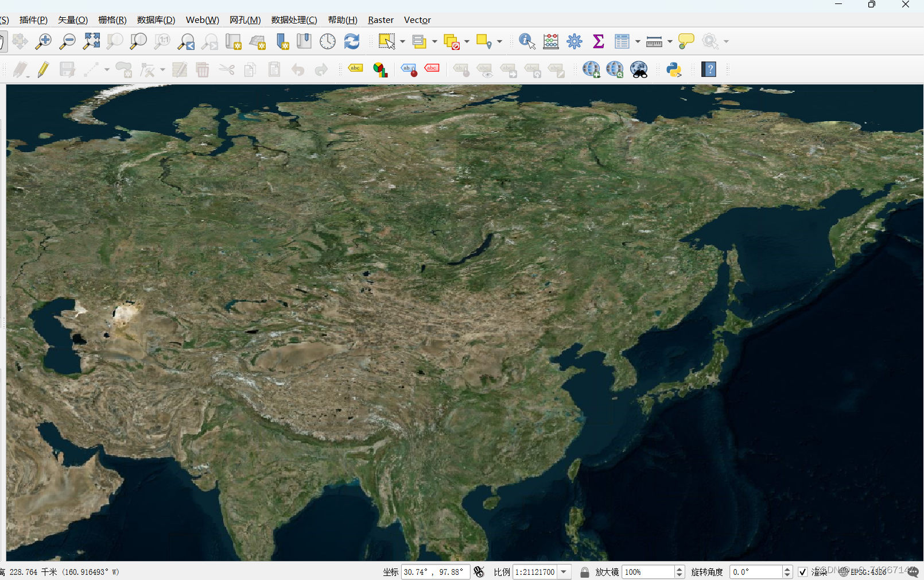Image resolution: width=924 pixels, height=580 pixels.
Task: Launch the Python console
Action: [673, 69]
